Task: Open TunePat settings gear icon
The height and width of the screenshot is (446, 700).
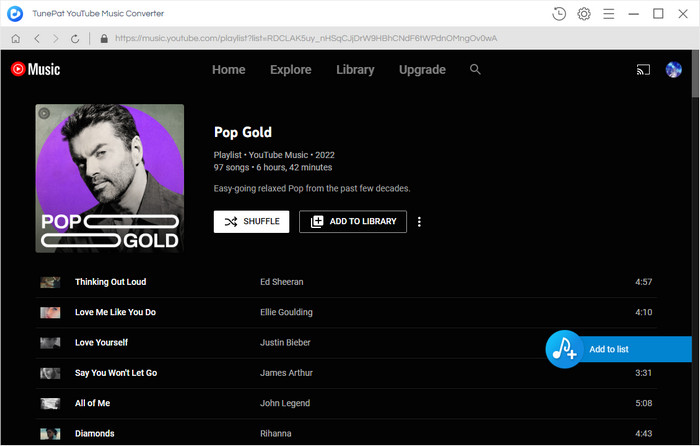Action: [584, 14]
